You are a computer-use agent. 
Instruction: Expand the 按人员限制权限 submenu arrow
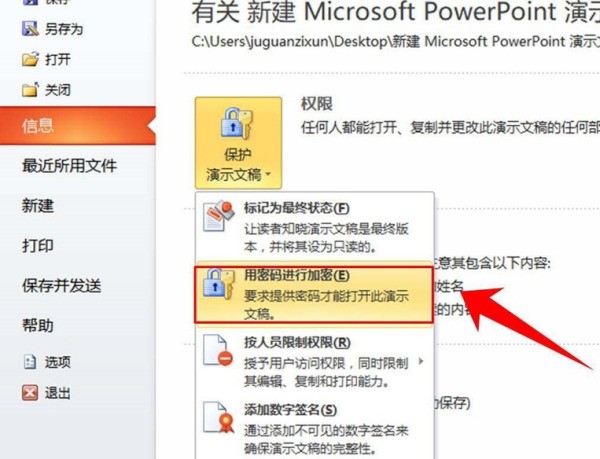tap(421, 361)
